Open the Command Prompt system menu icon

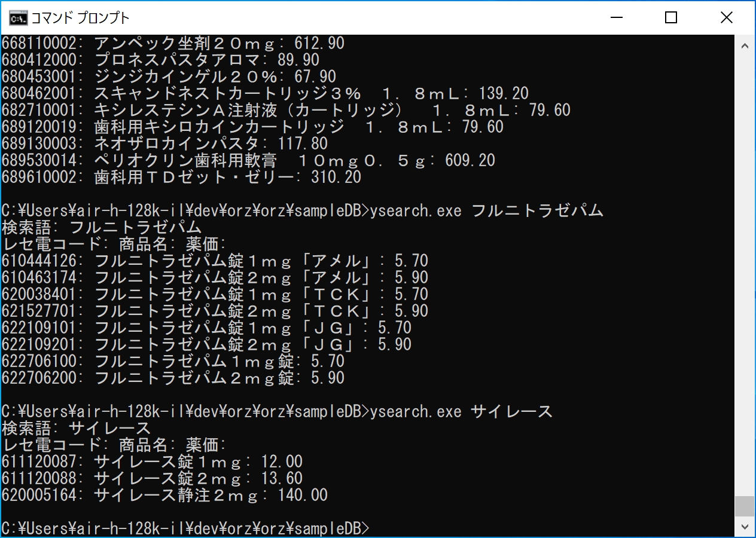18,17
